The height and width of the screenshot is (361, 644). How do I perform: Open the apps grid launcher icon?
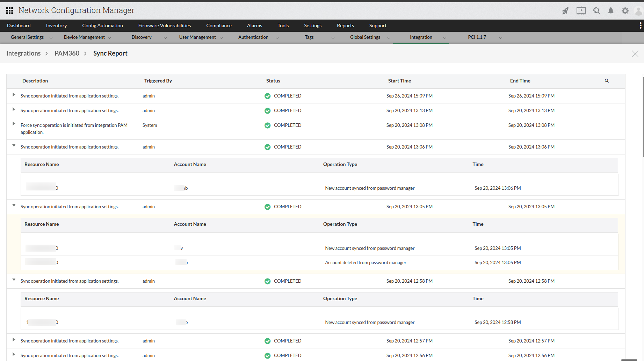pos(9,10)
